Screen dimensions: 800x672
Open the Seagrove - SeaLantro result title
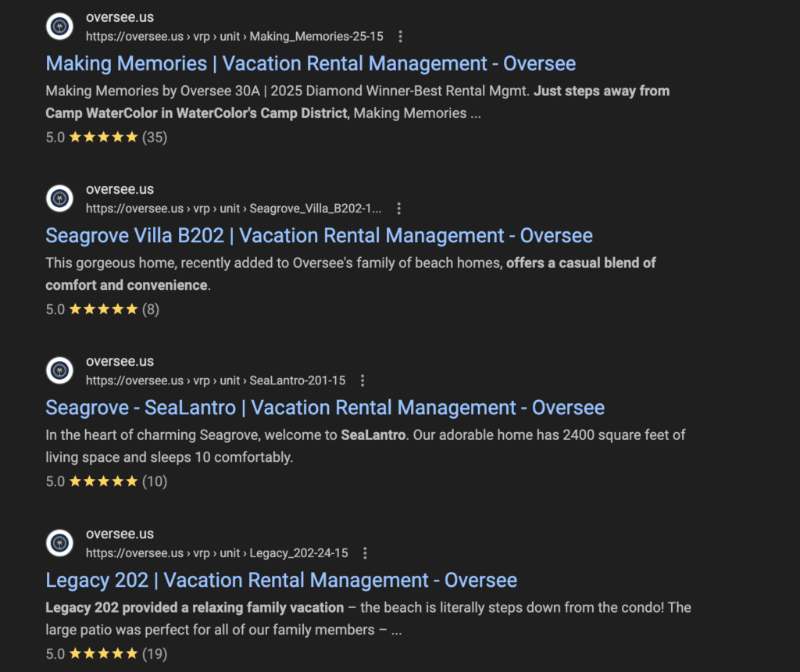[325, 408]
